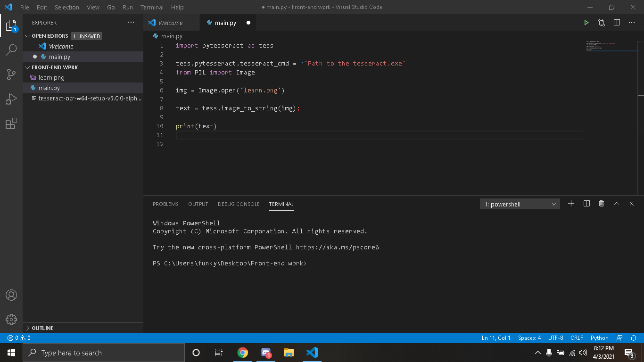This screenshot has width=644, height=362.
Task: Open the Run and Debug view
Action: coord(11,99)
